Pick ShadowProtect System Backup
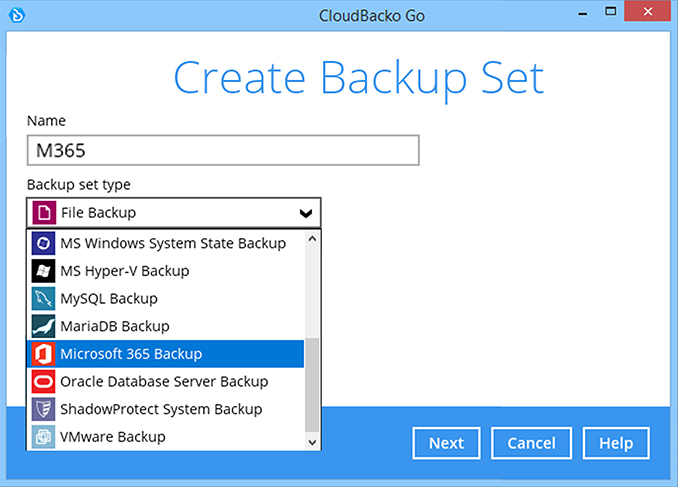678x487 pixels. click(x=166, y=410)
